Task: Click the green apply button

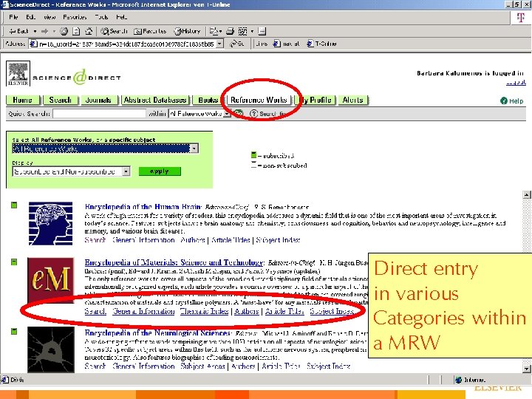Action: (x=160, y=171)
